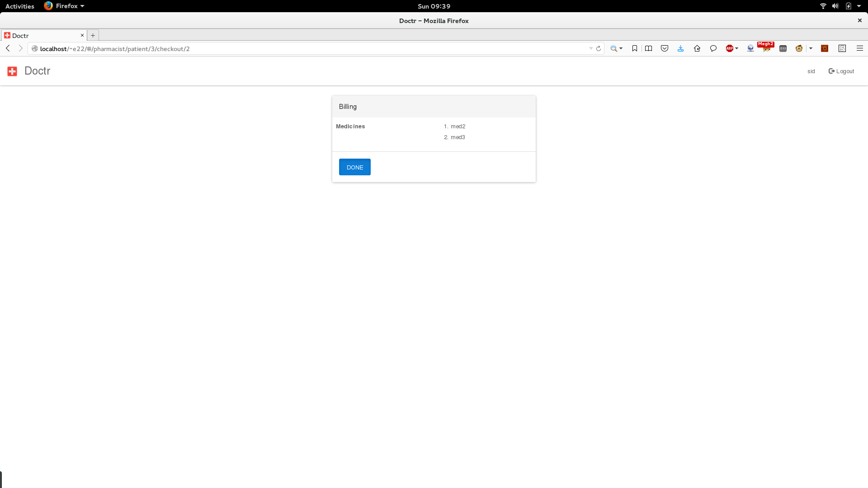Click the Logout link
Image resolution: width=868 pixels, height=488 pixels.
click(x=841, y=71)
